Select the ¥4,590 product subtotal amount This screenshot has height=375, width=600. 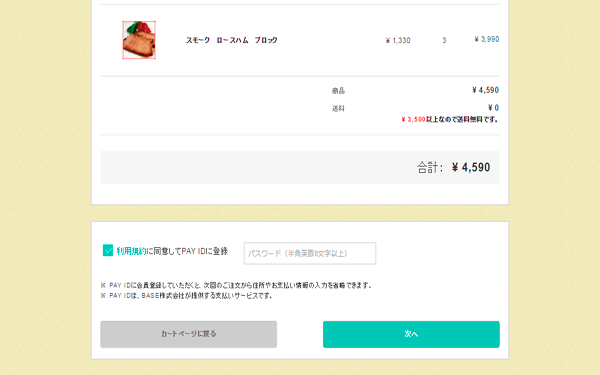click(485, 90)
